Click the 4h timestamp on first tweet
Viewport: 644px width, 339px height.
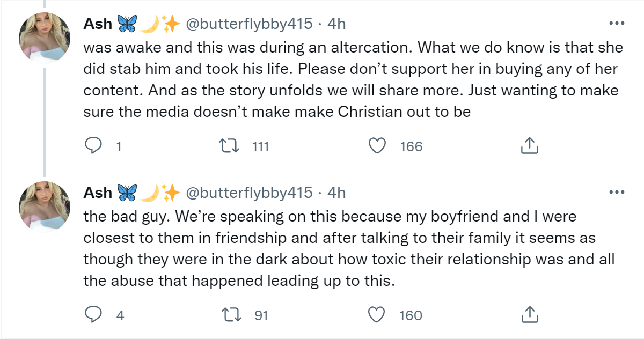[x=336, y=24]
